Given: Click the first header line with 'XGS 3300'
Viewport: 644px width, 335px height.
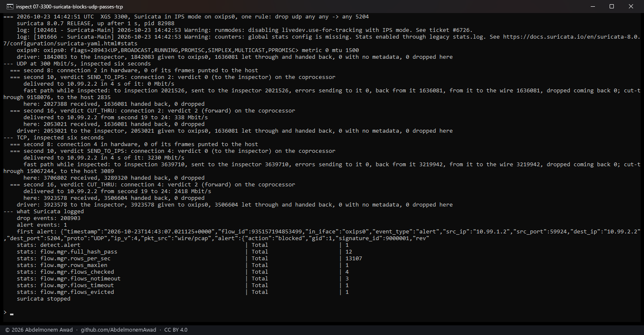Looking at the screenshot, I should coord(186,17).
